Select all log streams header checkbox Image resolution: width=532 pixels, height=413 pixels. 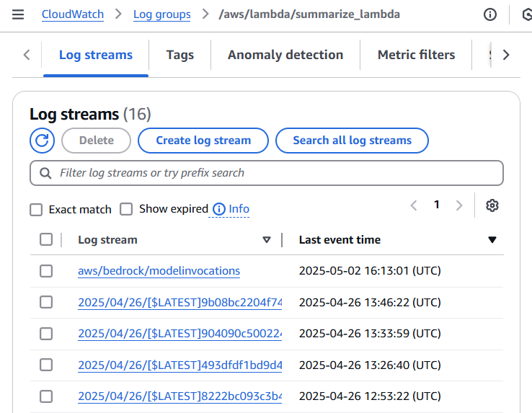46,240
